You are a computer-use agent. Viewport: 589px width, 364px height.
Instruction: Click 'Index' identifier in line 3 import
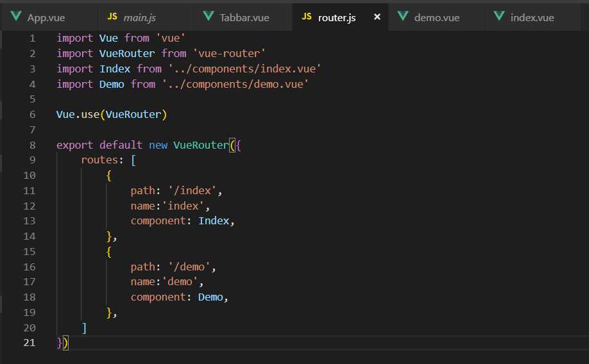115,69
